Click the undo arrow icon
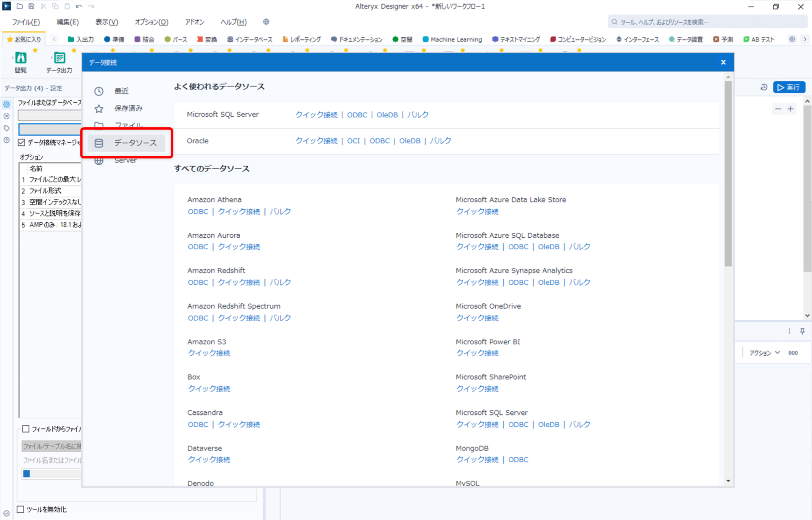The image size is (812, 520). 79,6
